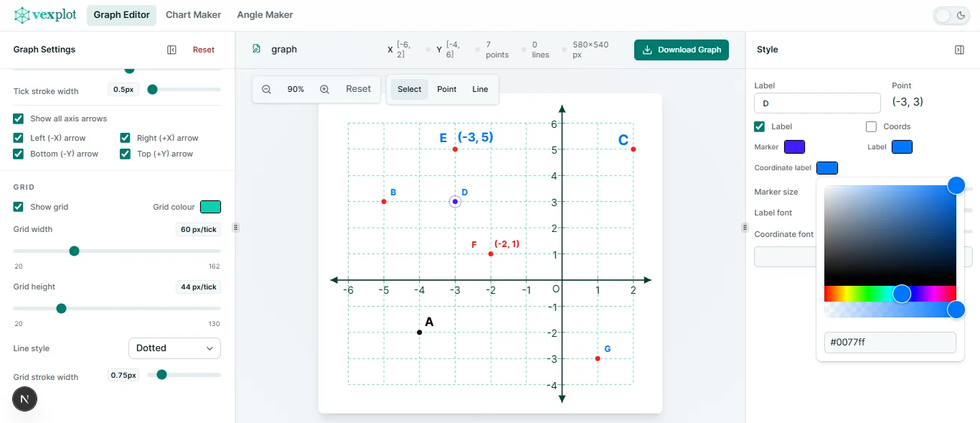
Task: Choose the Select tool
Action: pyautogui.click(x=410, y=89)
